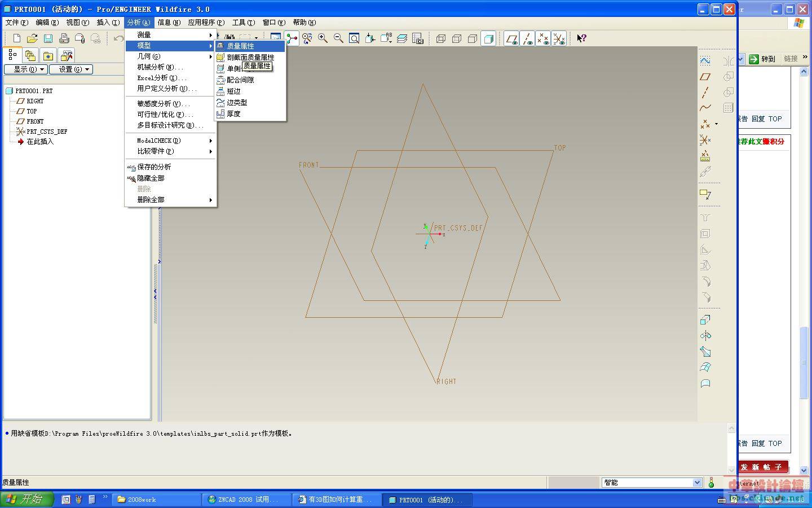Open the 视图 menu

pos(77,23)
